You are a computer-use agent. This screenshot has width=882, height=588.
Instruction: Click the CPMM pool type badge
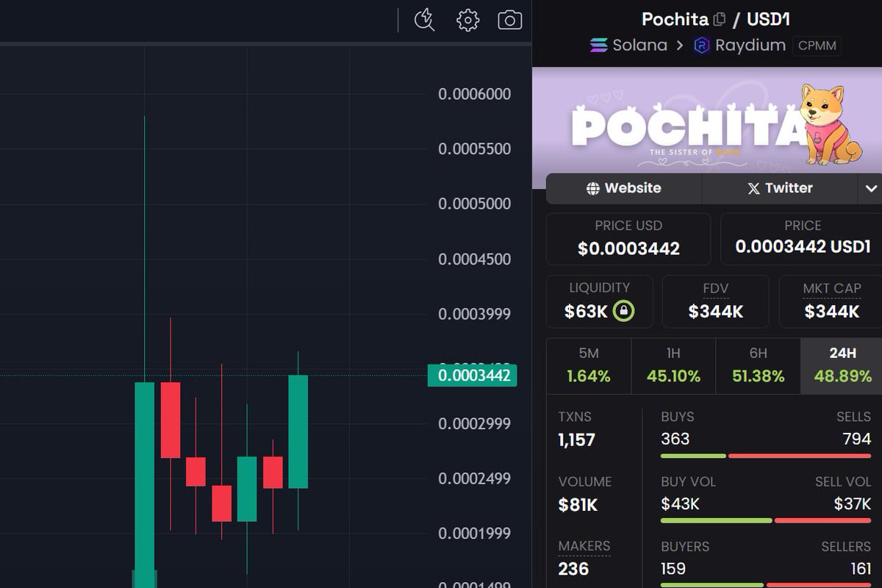tap(817, 46)
